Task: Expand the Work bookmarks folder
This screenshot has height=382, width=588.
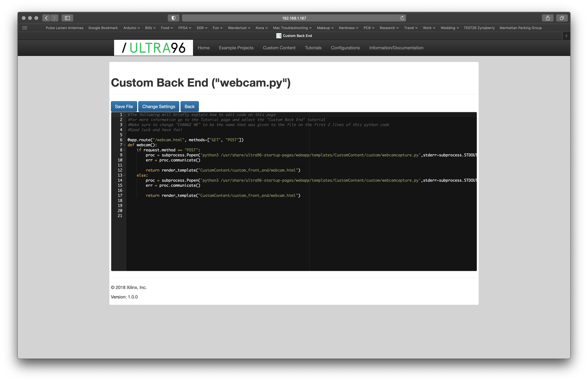Action: click(x=429, y=28)
